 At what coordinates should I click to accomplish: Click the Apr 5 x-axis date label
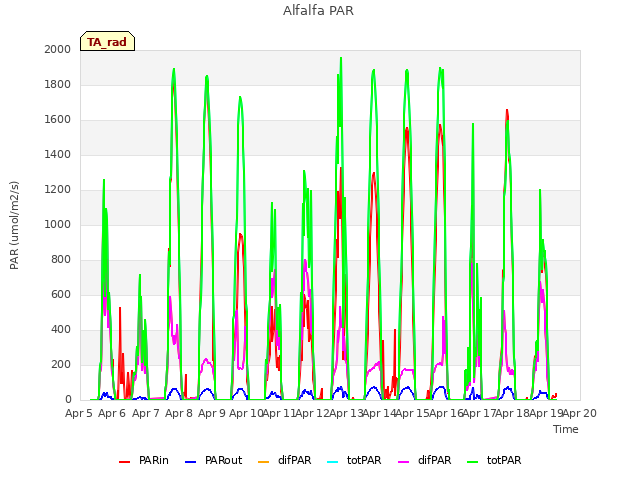click(x=79, y=413)
